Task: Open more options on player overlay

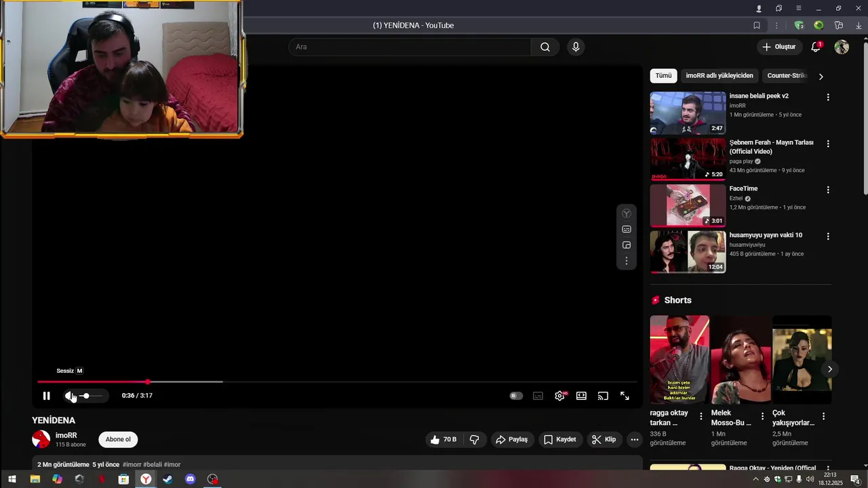Action: pos(627,260)
